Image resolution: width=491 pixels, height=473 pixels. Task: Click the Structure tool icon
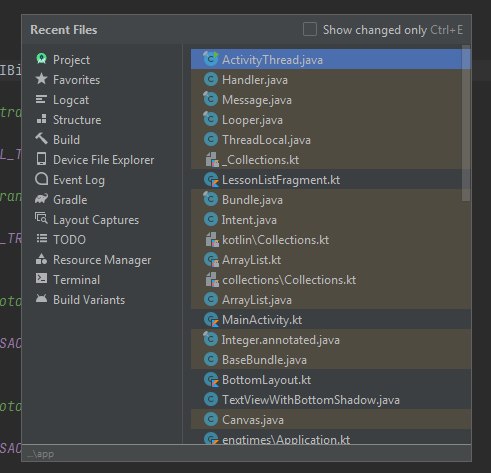click(41, 119)
